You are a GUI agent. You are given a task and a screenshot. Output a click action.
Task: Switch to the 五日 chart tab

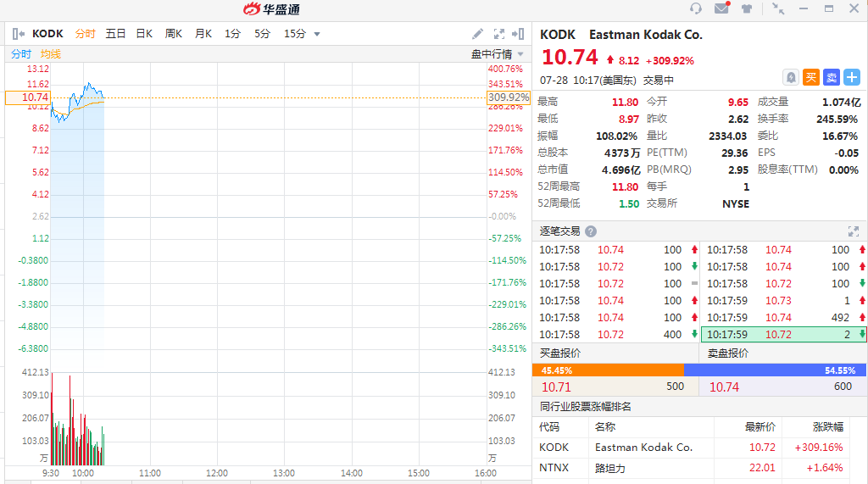(115, 34)
